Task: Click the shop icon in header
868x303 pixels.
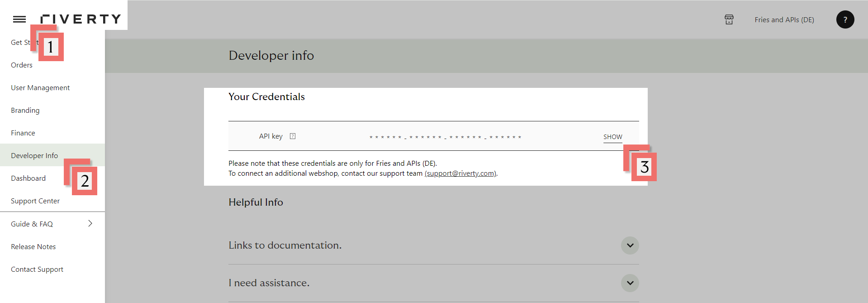Action: (729, 19)
